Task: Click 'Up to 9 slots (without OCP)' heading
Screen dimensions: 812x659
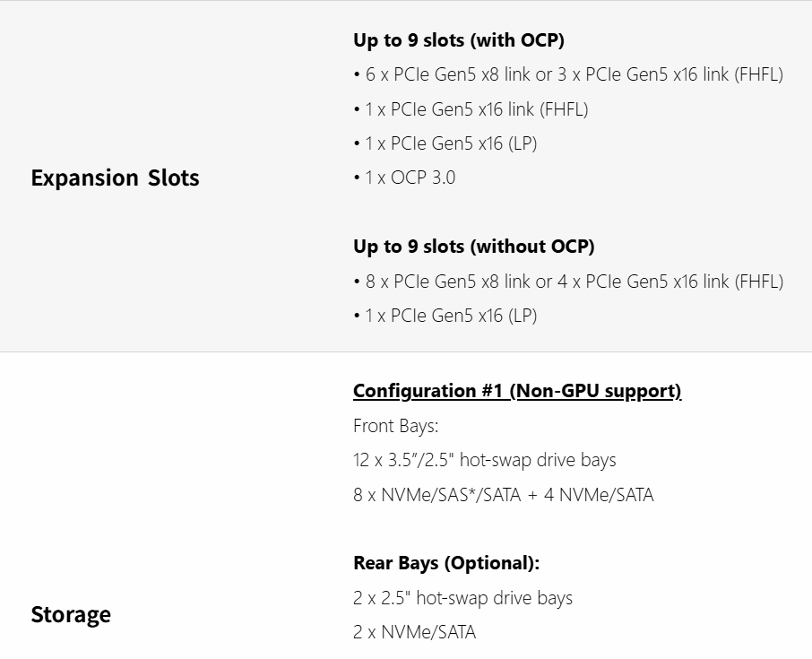Action: (473, 247)
